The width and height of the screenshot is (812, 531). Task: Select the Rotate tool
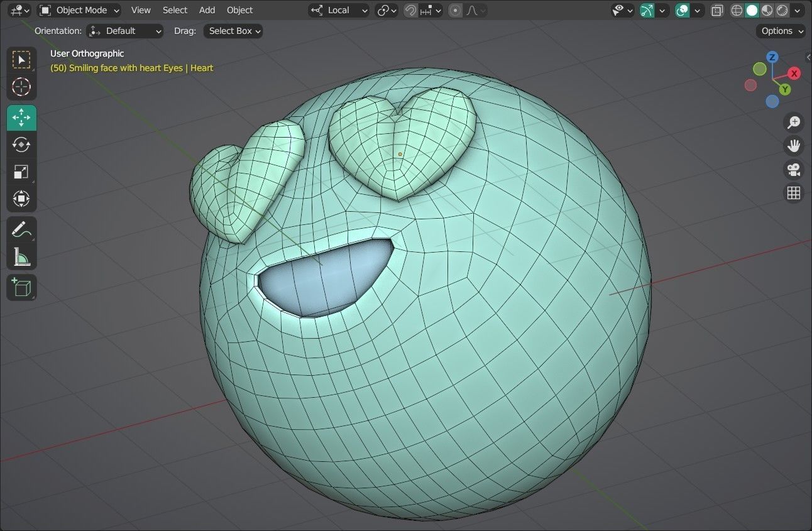pyautogui.click(x=21, y=145)
